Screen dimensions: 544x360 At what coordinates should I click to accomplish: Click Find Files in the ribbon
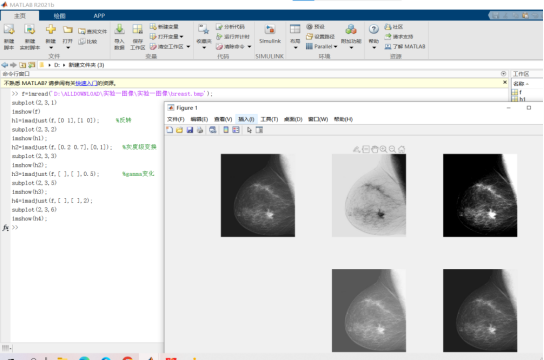click(x=93, y=31)
